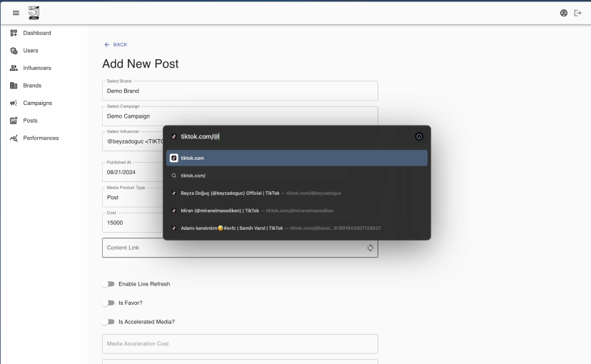591x364 pixels.
Task: Go to Campaigns in the sidebar
Action: coord(38,103)
